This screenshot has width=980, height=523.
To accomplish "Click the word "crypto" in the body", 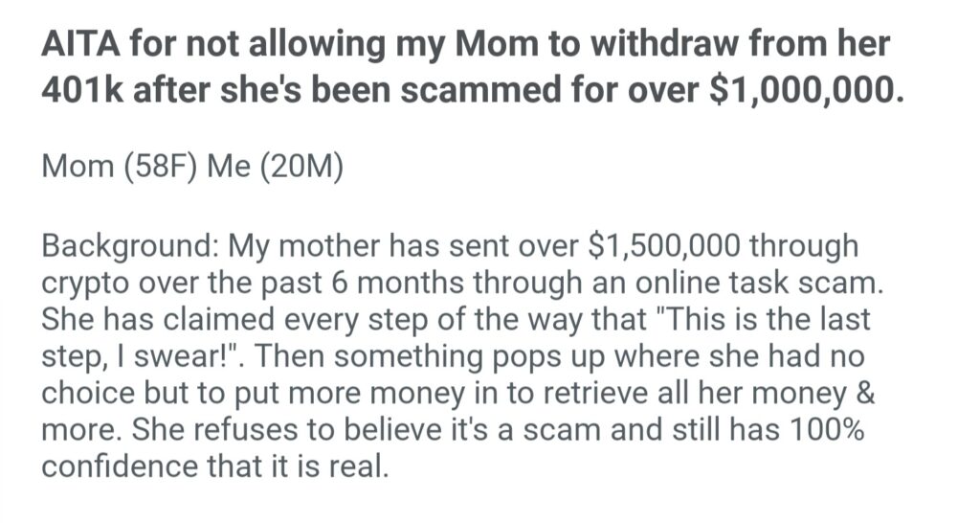I will click(87, 283).
